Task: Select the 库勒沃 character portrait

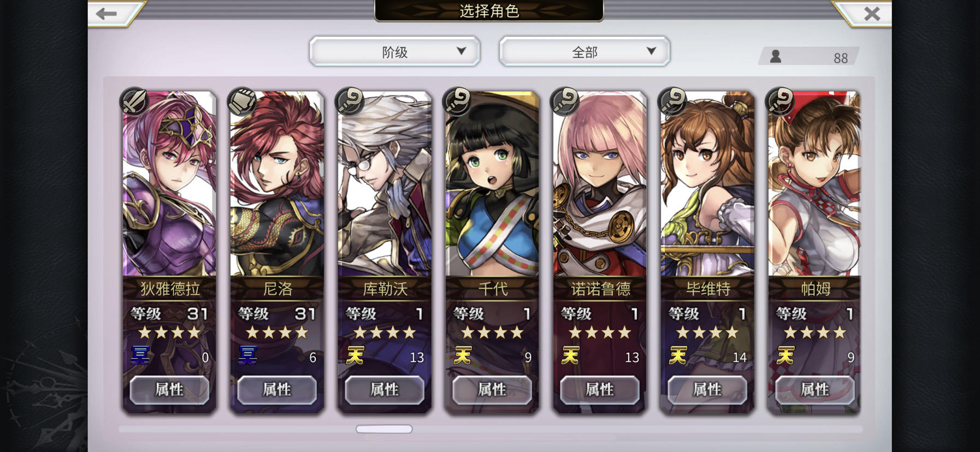Action: (x=385, y=184)
